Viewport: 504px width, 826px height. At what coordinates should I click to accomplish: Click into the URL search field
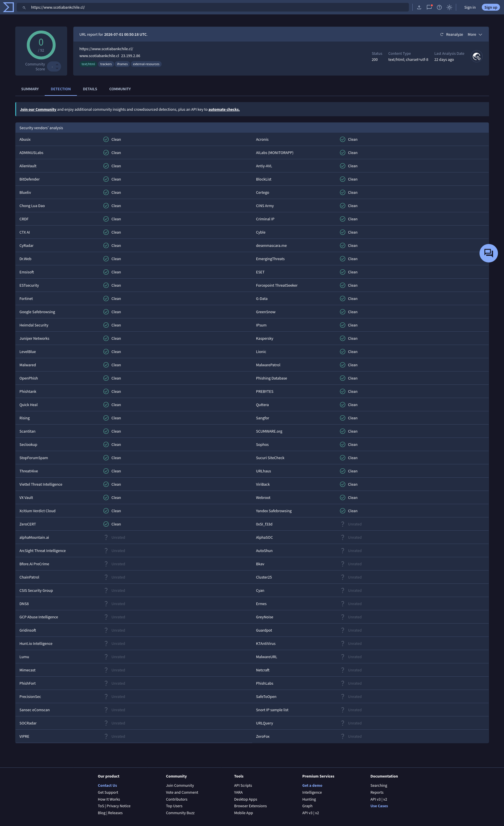(213, 7)
